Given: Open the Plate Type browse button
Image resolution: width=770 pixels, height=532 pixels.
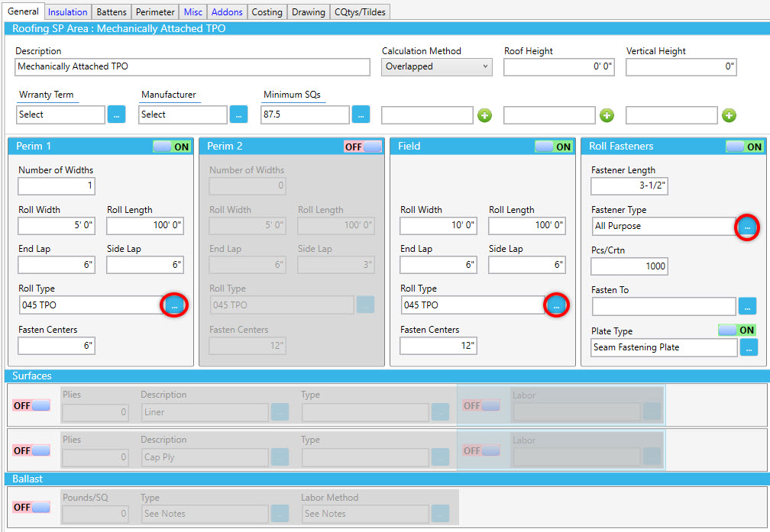Looking at the screenshot, I should (x=748, y=347).
